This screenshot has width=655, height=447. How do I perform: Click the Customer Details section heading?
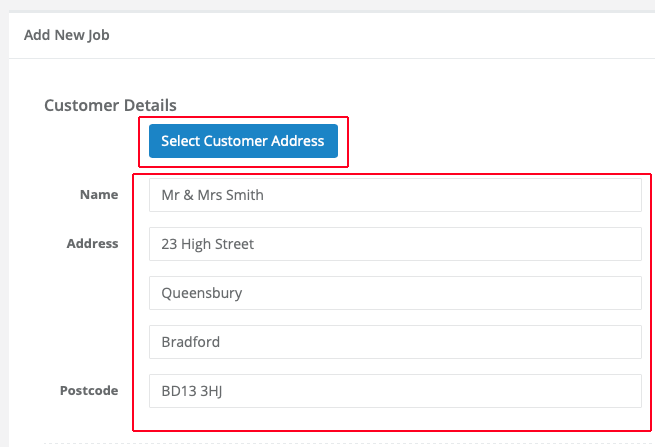click(110, 105)
